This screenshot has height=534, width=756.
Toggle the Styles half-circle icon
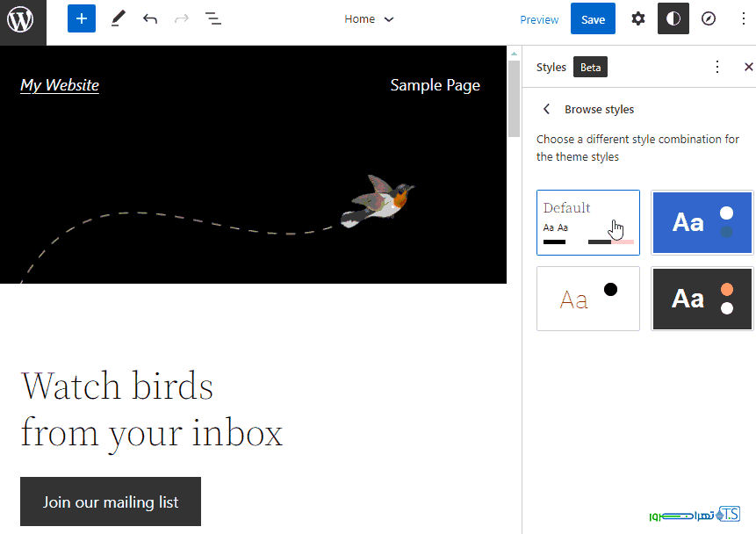click(x=673, y=19)
